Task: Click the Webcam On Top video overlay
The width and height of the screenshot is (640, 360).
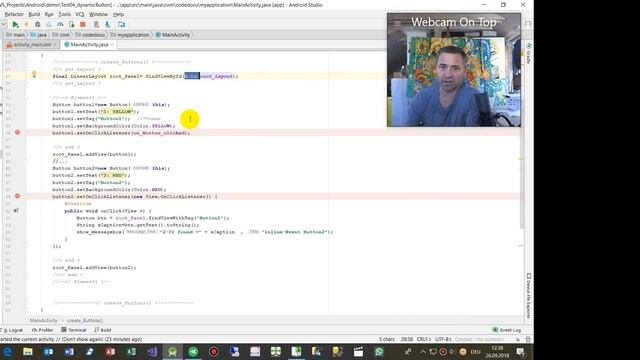Action: pos(454,70)
